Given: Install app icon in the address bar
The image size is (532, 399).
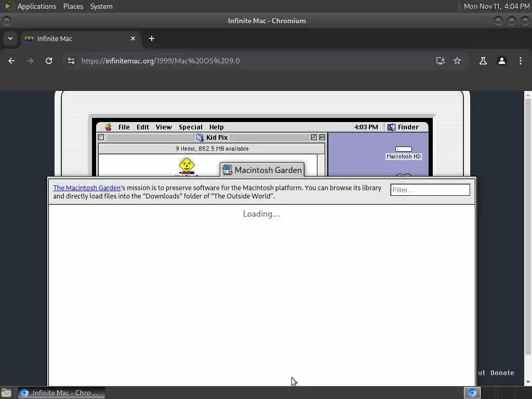Looking at the screenshot, I should [x=441, y=61].
